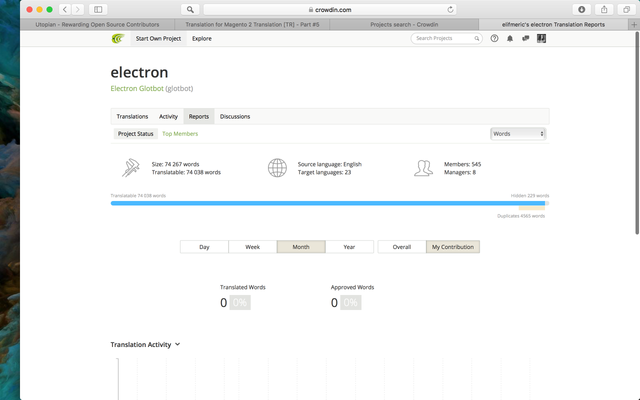Image resolution: width=640 pixels, height=400 pixels.
Task: Switch to the Discussions tab
Action: pos(235,116)
